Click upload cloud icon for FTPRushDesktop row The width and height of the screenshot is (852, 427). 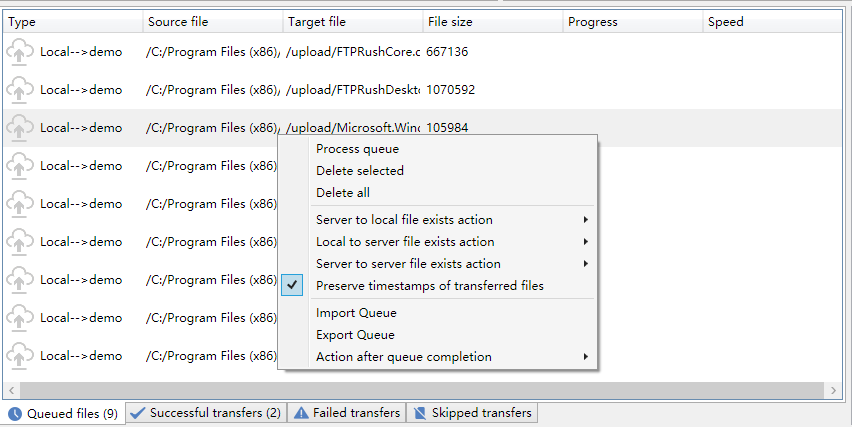click(x=20, y=90)
